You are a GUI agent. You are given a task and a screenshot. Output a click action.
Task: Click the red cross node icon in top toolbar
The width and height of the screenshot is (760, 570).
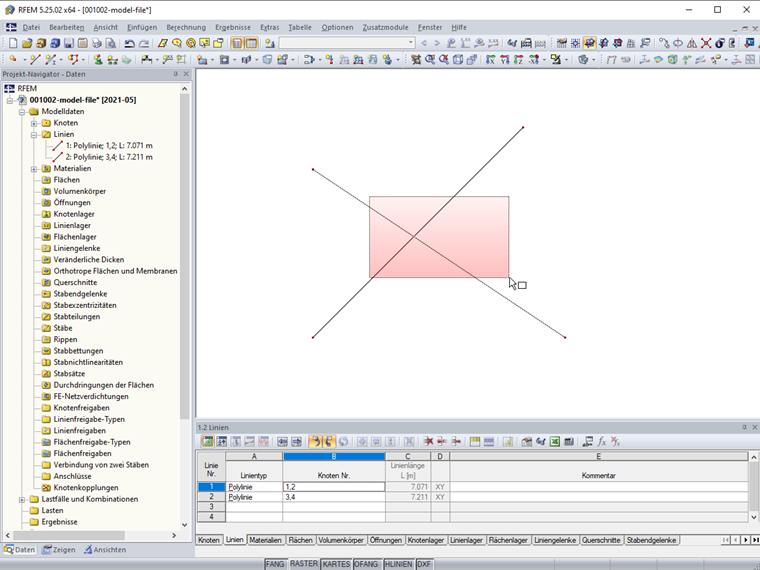tap(706, 43)
